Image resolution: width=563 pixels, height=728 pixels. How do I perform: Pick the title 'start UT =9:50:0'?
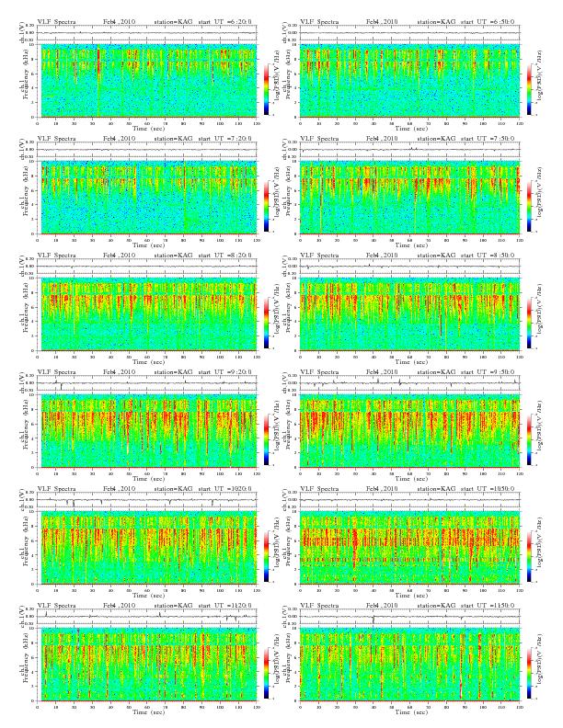pyautogui.click(x=488, y=372)
